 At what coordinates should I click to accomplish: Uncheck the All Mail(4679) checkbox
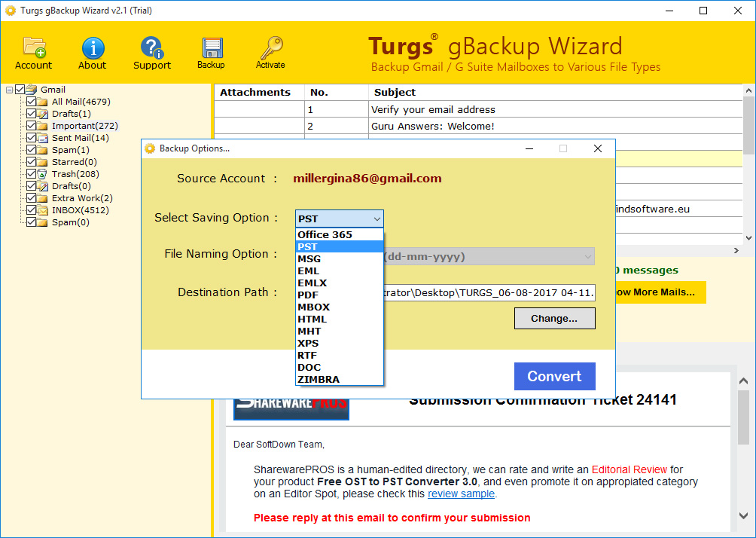pos(31,102)
